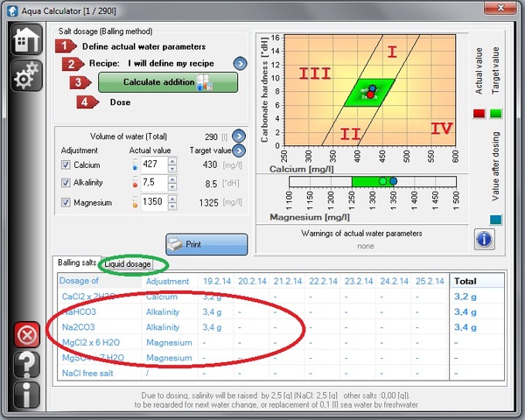Toggle the Calcium adjustment checkbox
This screenshot has height=420, width=525.
65,164
